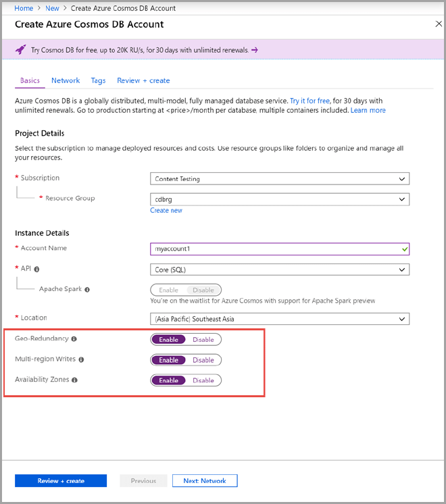This screenshot has height=504, width=446.
Task: Disable Multi-region Writes
Action: [x=203, y=360]
